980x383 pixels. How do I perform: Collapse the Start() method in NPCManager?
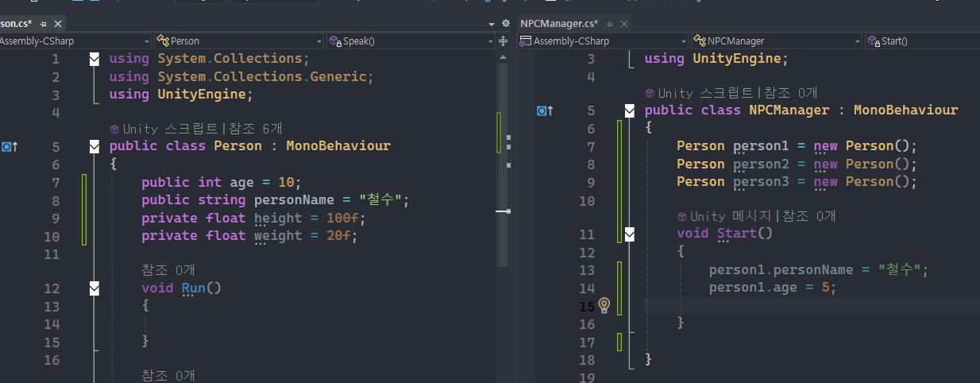coord(630,234)
